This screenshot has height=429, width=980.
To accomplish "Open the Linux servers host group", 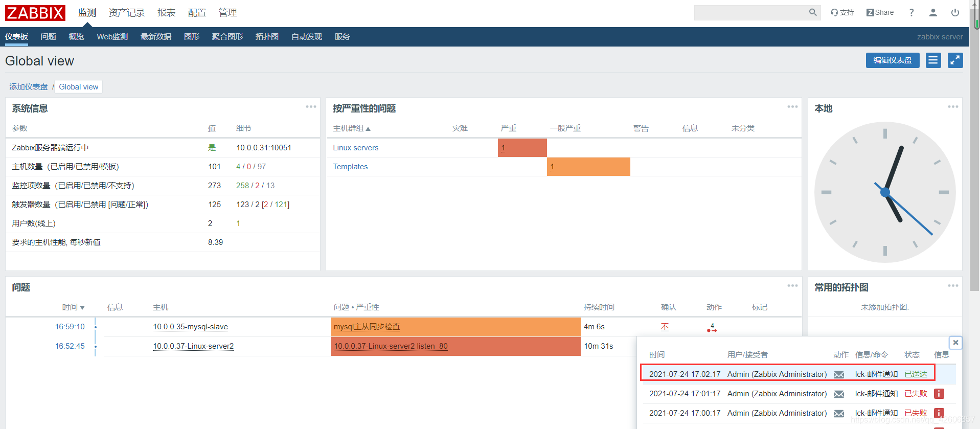I will 356,148.
